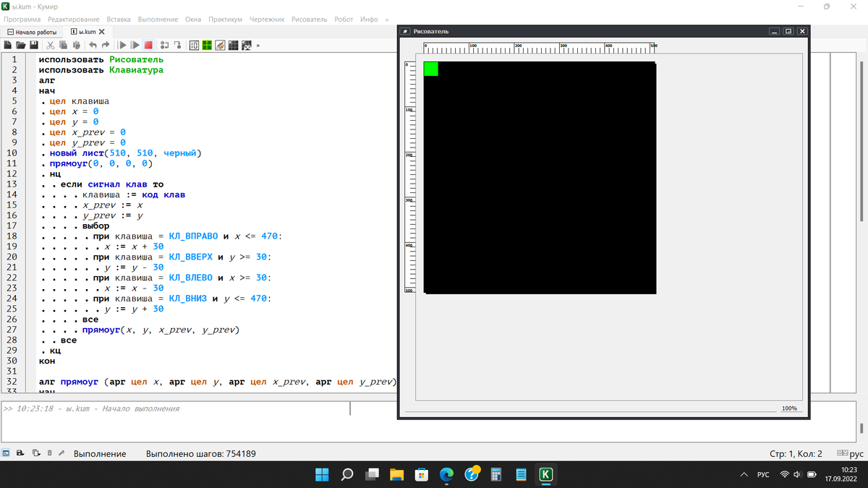Screen dimensions: 868x488
Task: Open the Программа menu
Action: [22, 20]
